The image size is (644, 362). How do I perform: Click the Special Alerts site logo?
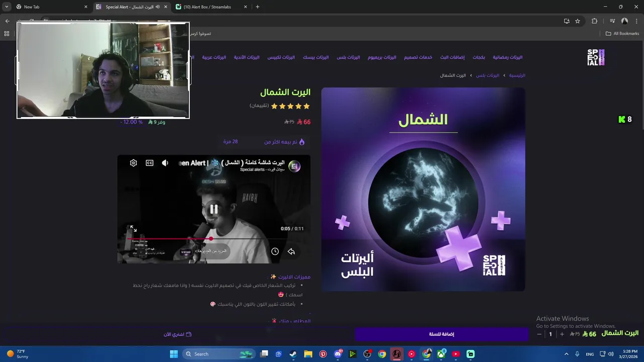(x=596, y=57)
